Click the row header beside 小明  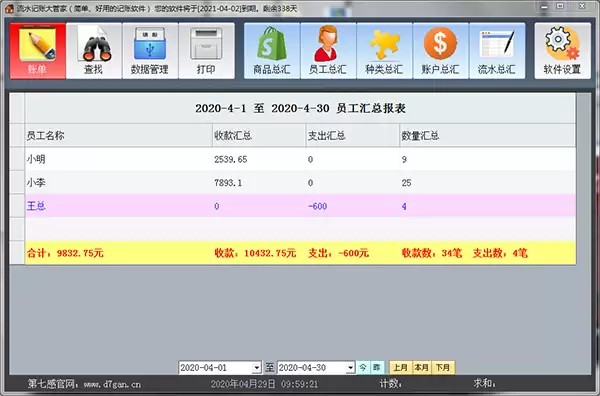click(17, 159)
